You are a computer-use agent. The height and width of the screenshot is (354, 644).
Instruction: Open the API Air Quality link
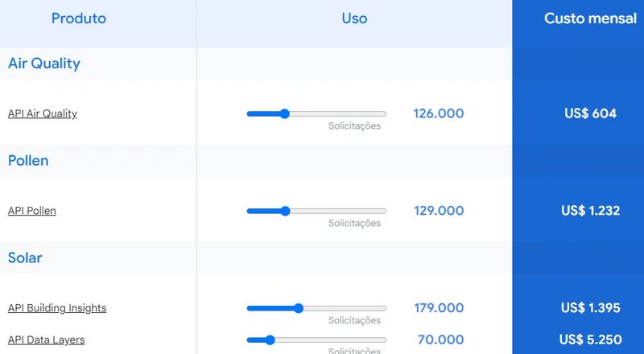point(43,113)
